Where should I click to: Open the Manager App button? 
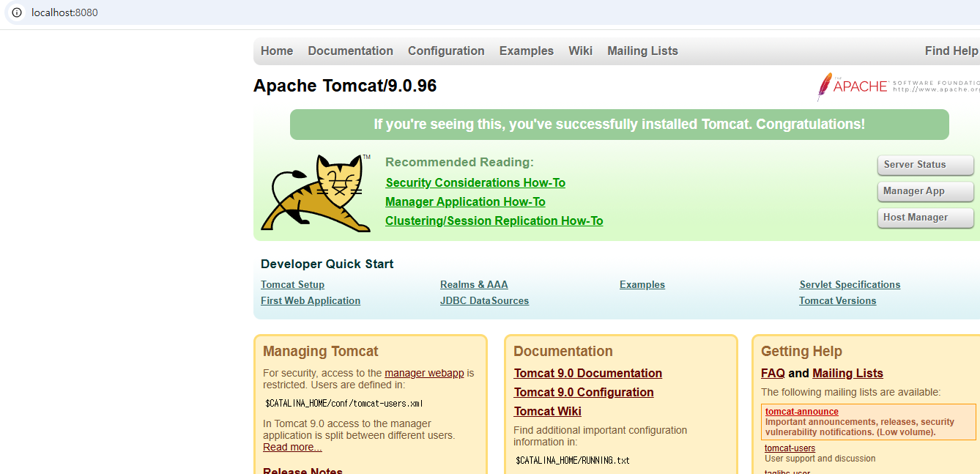[x=925, y=191]
